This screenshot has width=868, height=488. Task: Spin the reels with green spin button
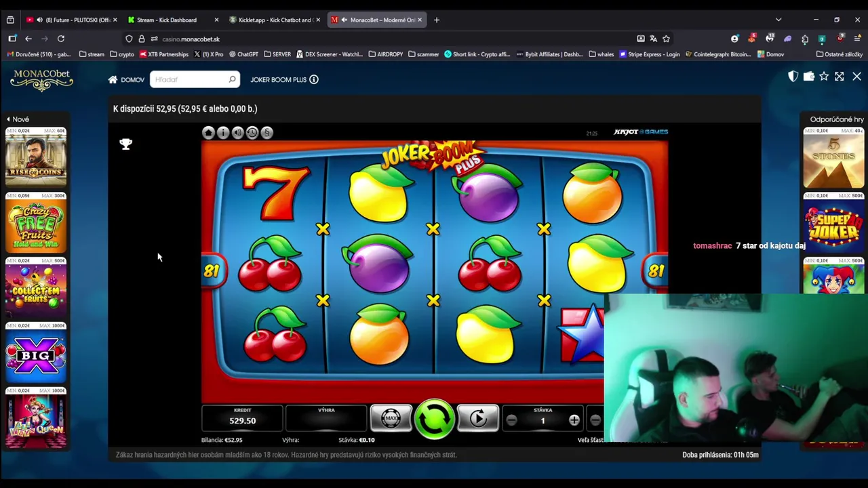[434, 418]
